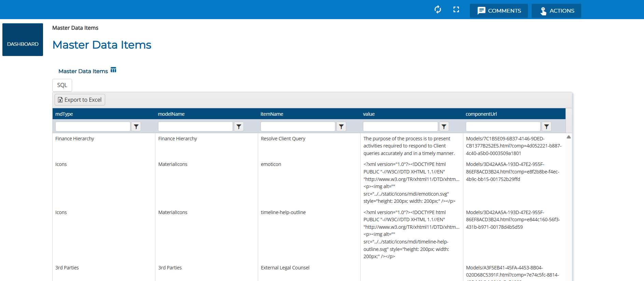Select the Resolve Client Query row cell
The image size is (644, 281).
point(283,139)
